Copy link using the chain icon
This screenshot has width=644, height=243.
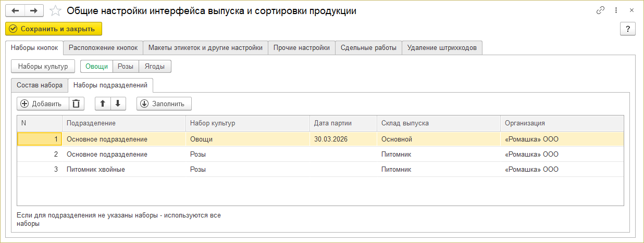tap(600, 10)
